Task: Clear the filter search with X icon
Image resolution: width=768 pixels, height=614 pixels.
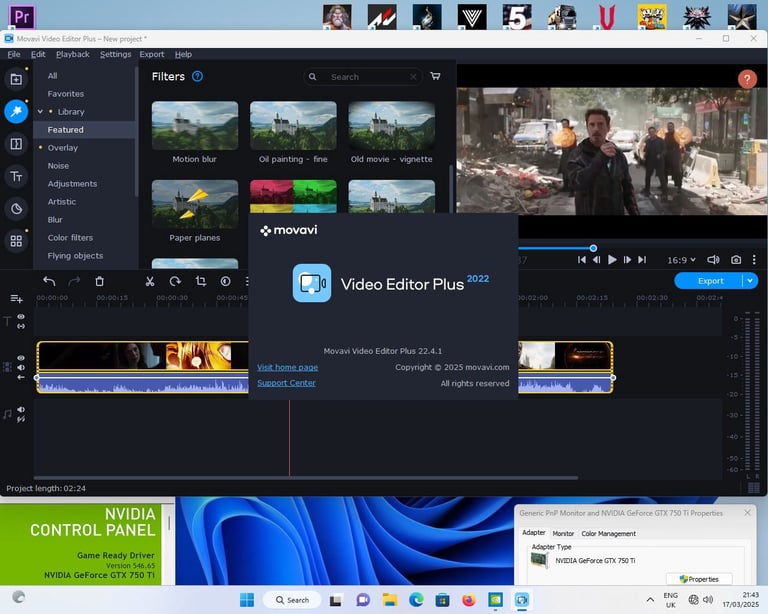Action: coord(413,77)
